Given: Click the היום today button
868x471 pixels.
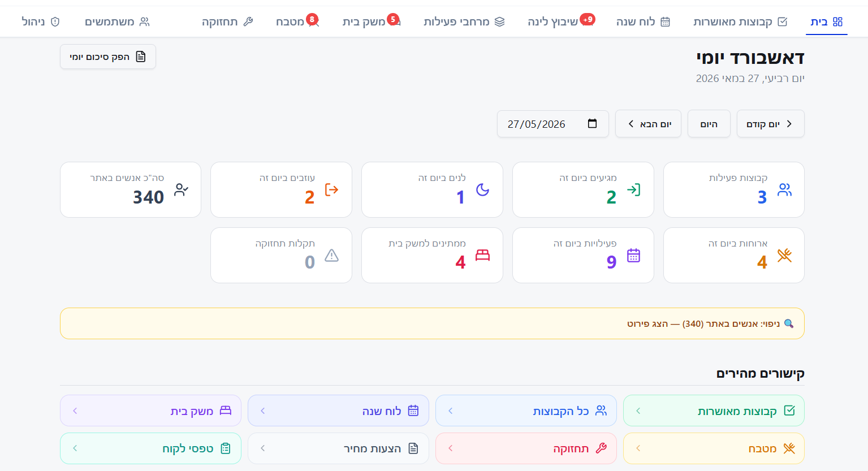Looking at the screenshot, I should pyautogui.click(x=709, y=124).
